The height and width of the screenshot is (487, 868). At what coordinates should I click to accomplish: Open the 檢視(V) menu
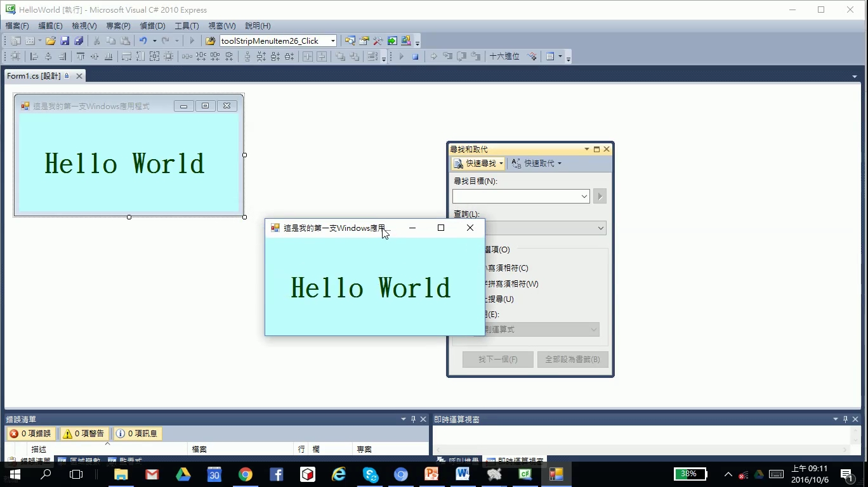pos(84,26)
